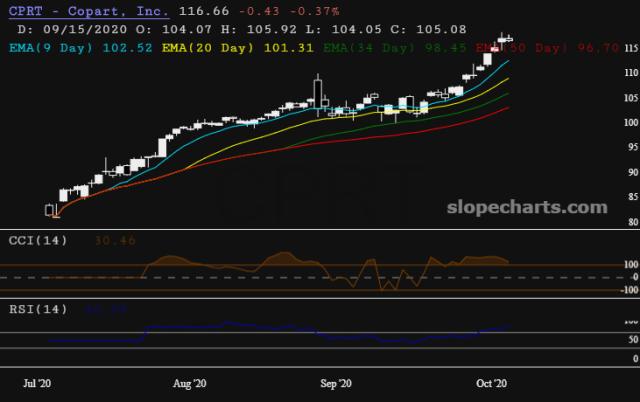Click the first candlestick at chart start
The width and height of the screenshot is (640, 402).
click(x=49, y=211)
